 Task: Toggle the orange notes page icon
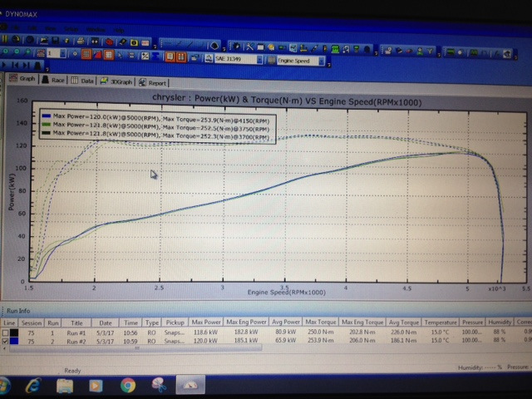[x=170, y=57]
